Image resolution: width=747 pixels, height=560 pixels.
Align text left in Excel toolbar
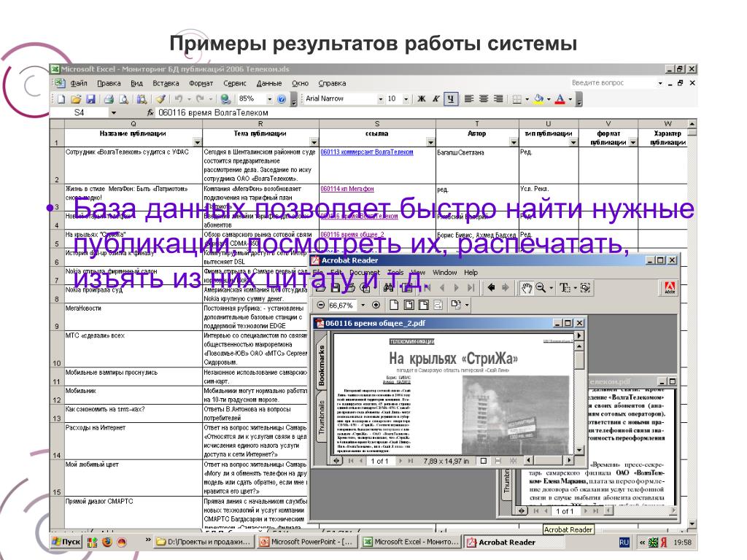[x=469, y=99]
